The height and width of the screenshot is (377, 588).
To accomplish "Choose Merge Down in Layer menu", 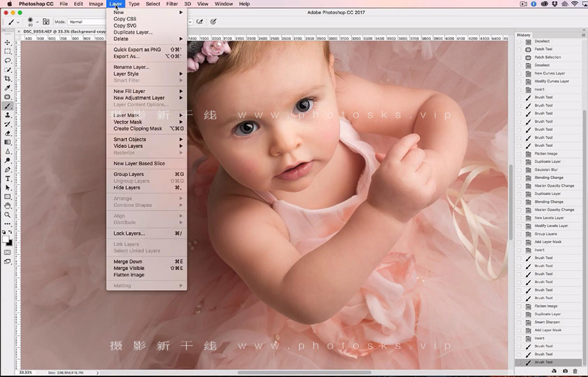I will 146,261.
